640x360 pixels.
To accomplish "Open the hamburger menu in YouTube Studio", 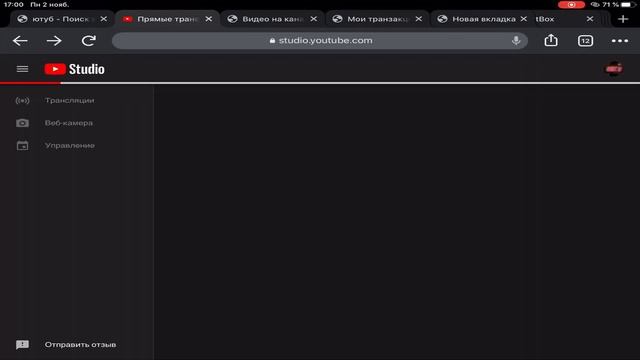I will [x=22, y=69].
